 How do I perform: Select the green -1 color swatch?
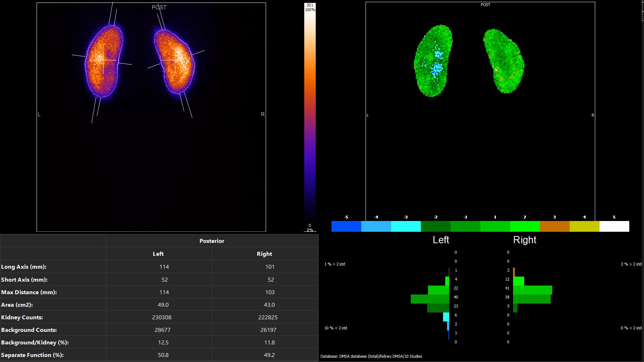coord(465,226)
